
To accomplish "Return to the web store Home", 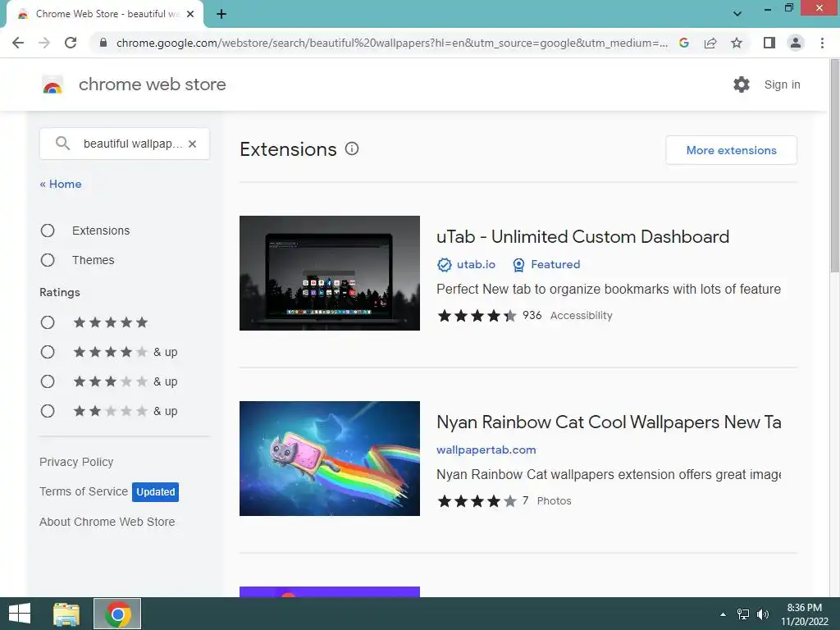I will pos(61,184).
